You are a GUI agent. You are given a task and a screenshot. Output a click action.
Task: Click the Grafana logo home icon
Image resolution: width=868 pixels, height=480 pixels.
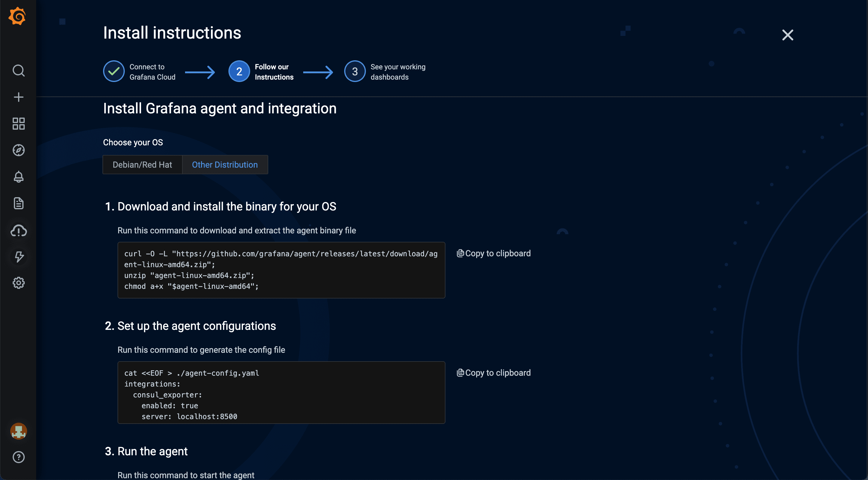click(17, 16)
